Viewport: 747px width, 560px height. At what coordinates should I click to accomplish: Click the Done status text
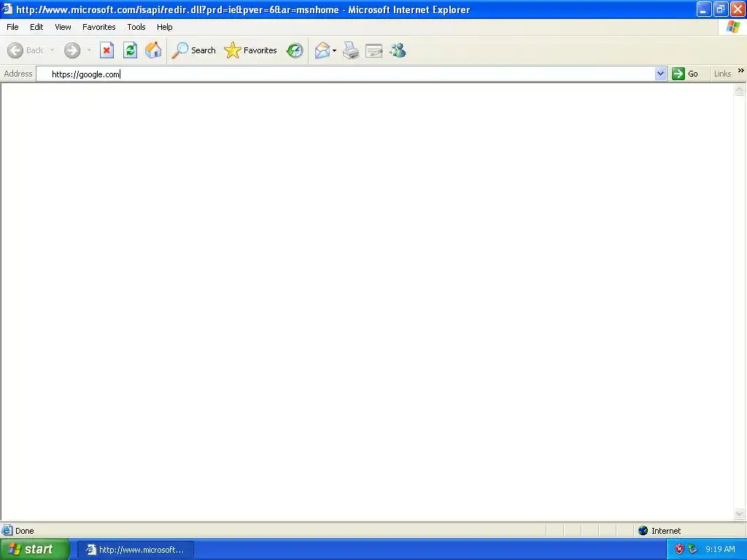(x=25, y=531)
